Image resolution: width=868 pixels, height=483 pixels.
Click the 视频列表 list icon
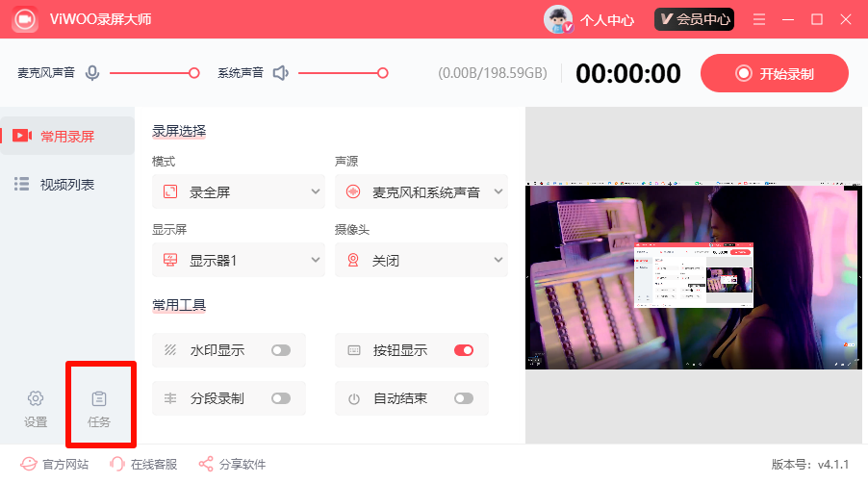[x=21, y=184]
